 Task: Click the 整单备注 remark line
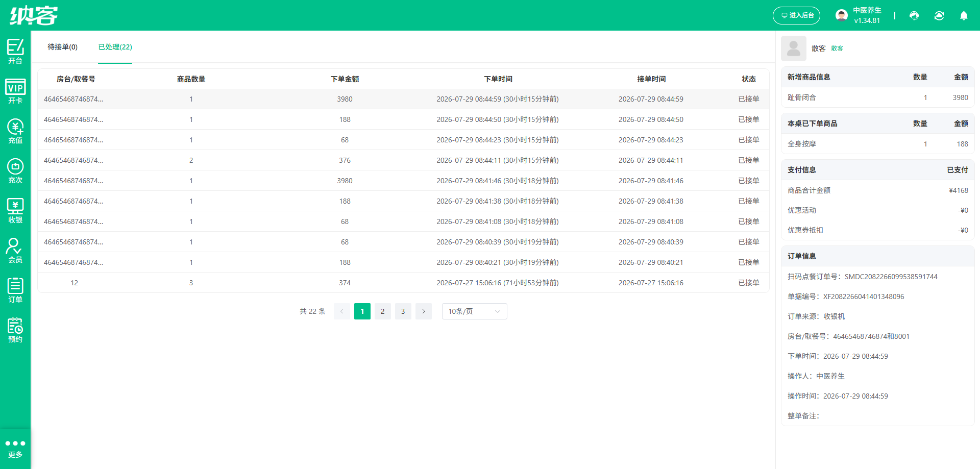click(803, 416)
